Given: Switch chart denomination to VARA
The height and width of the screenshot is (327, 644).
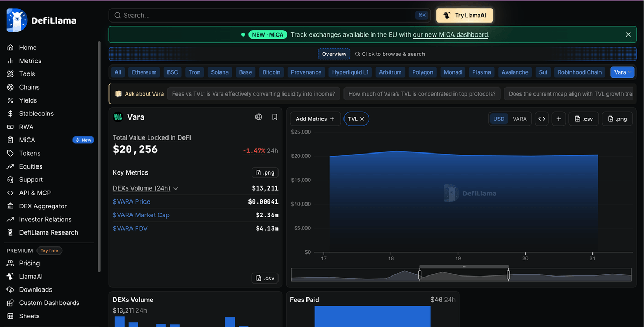Looking at the screenshot, I should pos(519,119).
